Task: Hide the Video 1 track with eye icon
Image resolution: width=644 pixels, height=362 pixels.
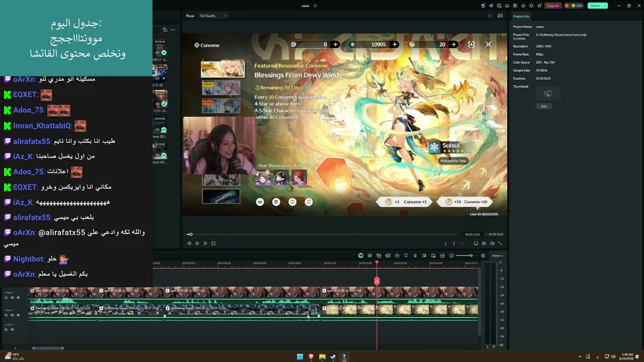Action: pyautogui.click(x=18, y=315)
